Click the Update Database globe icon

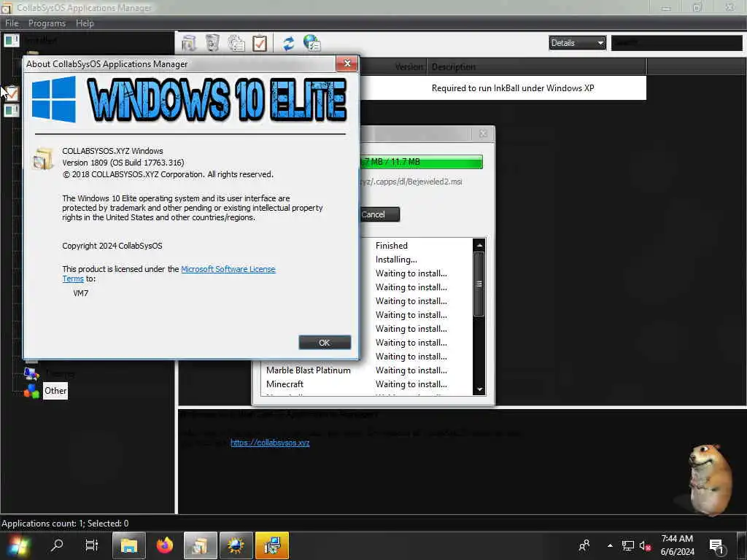click(312, 43)
